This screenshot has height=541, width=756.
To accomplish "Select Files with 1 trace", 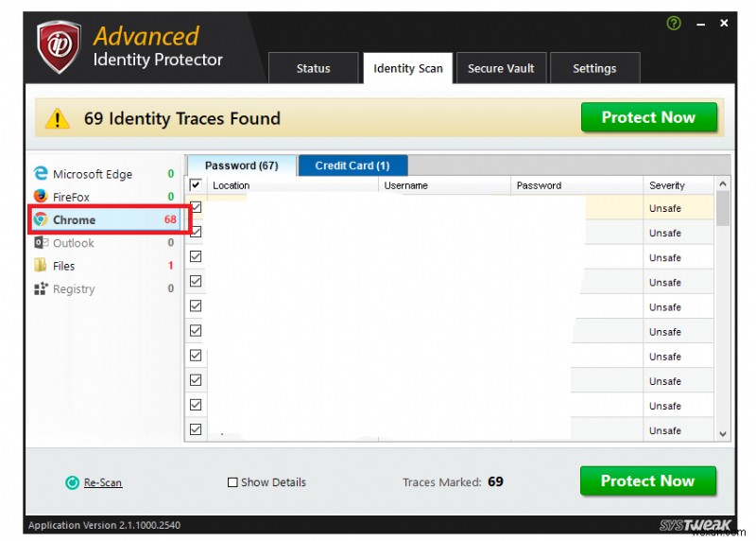I will (104, 266).
